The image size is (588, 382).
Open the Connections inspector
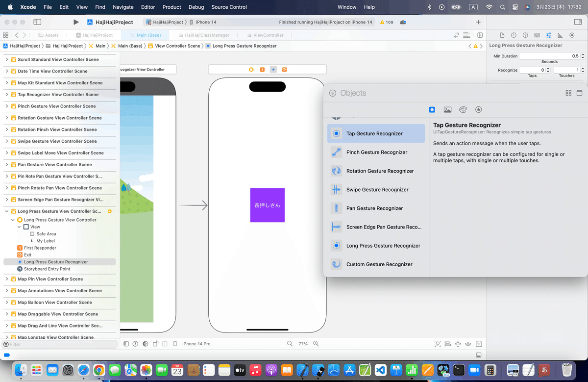click(x=572, y=35)
